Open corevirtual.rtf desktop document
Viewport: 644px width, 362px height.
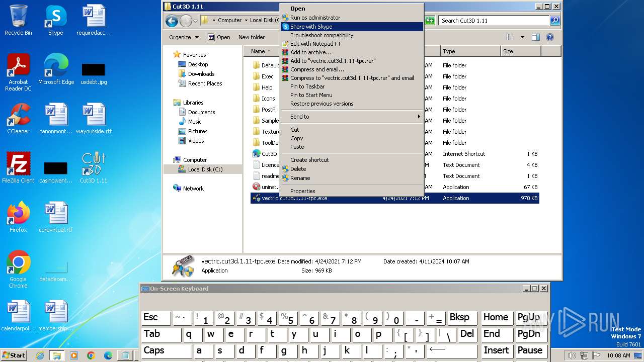56,217
